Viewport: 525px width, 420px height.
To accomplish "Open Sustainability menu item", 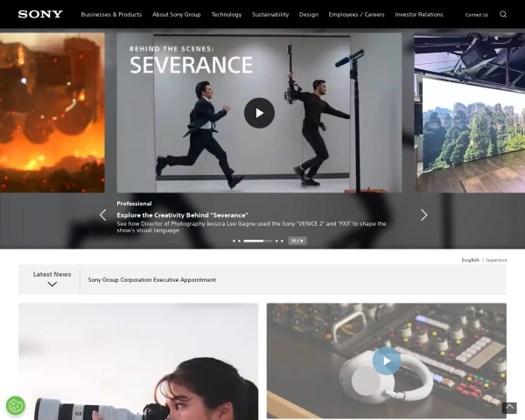I will [270, 14].
